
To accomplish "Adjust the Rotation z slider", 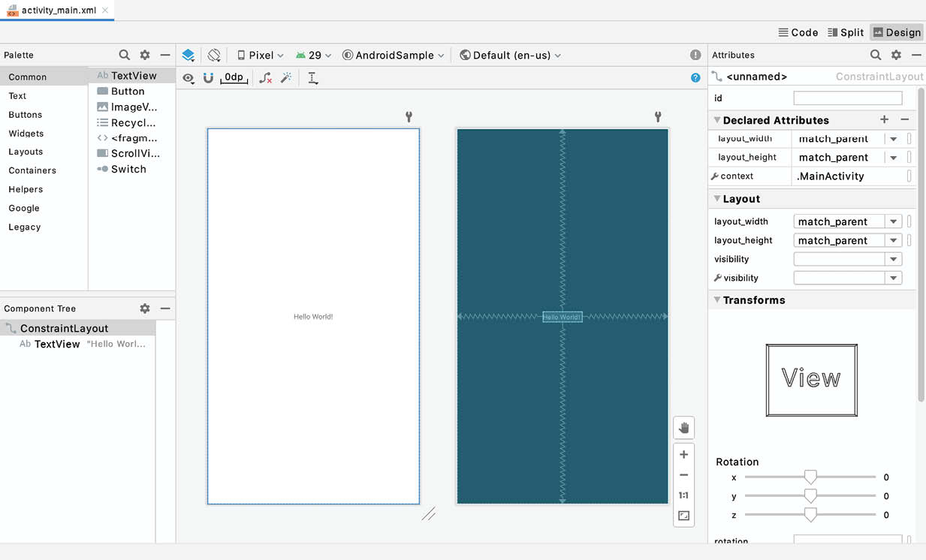I will pos(810,515).
